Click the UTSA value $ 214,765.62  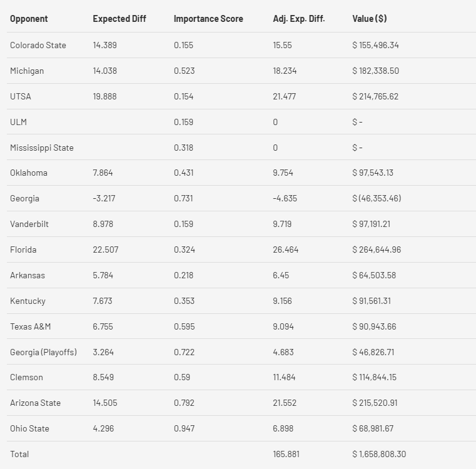[x=375, y=96]
